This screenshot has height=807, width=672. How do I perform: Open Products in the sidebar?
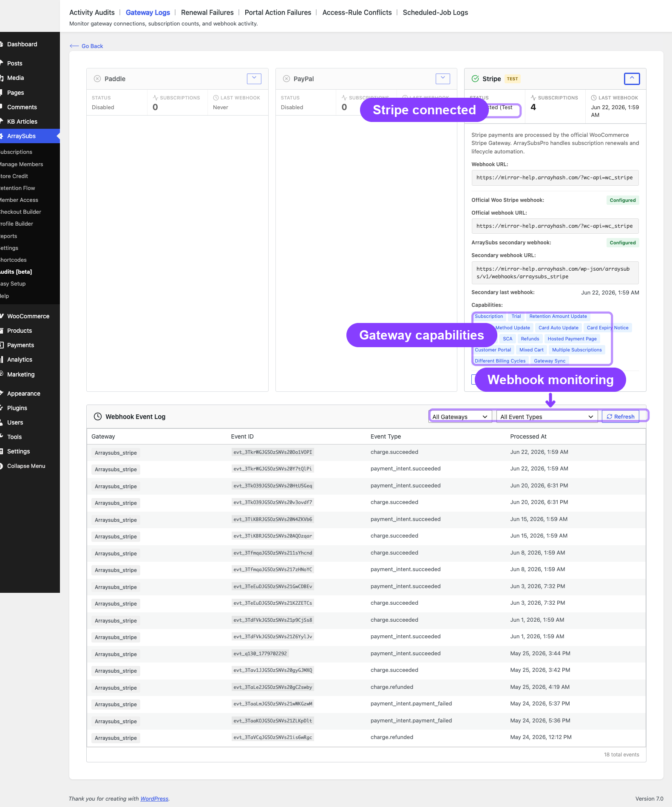click(x=30, y=331)
